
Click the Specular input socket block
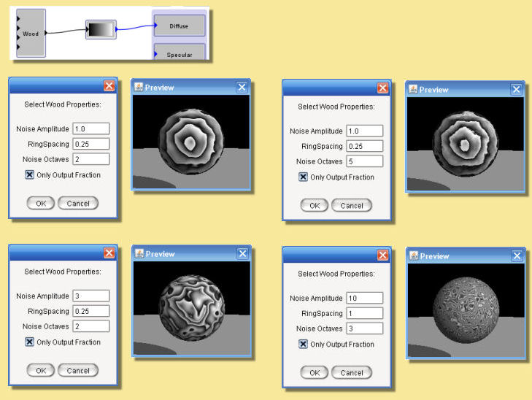tap(179, 53)
